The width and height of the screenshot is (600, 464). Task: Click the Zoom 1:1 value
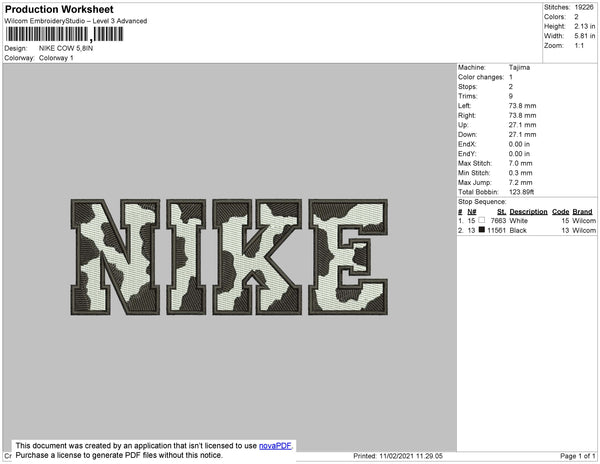[580, 46]
